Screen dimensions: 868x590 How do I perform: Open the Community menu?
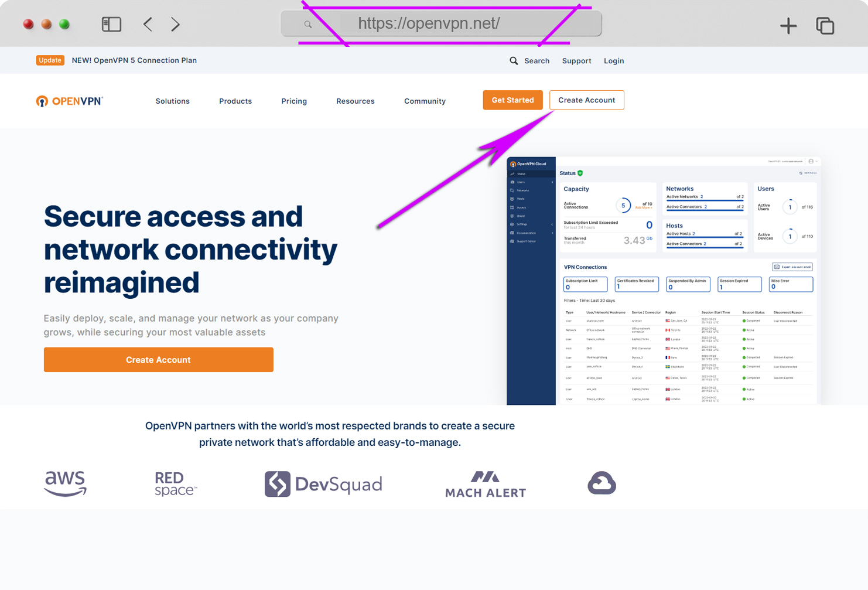tap(425, 101)
